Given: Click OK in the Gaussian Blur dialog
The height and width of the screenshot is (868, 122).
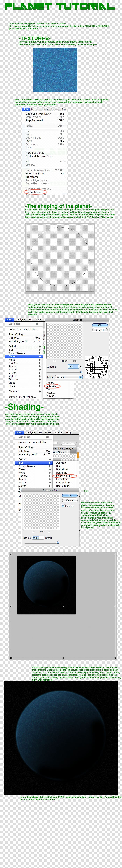Looking at the screenshot, I should pyautogui.click(x=70, y=496).
